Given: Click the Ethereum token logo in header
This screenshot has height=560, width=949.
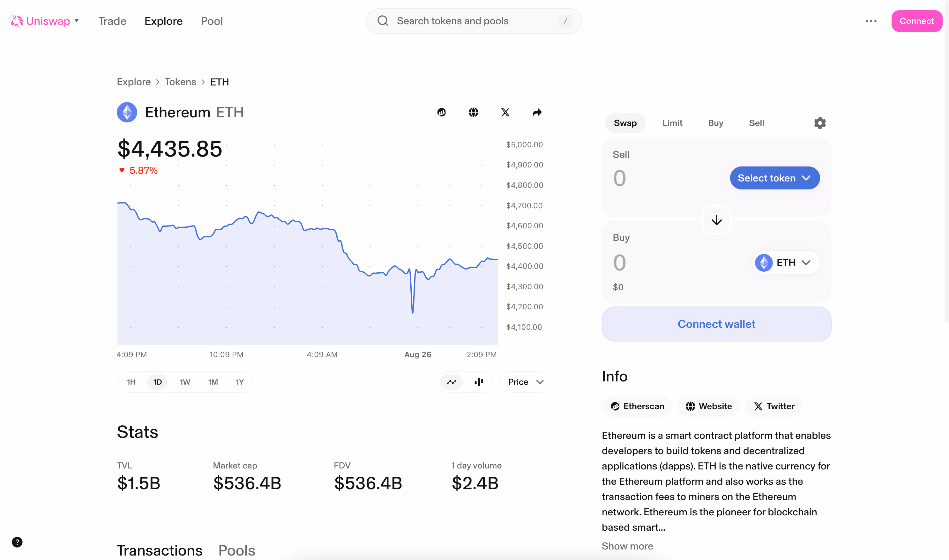Looking at the screenshot, I should 127,113.
